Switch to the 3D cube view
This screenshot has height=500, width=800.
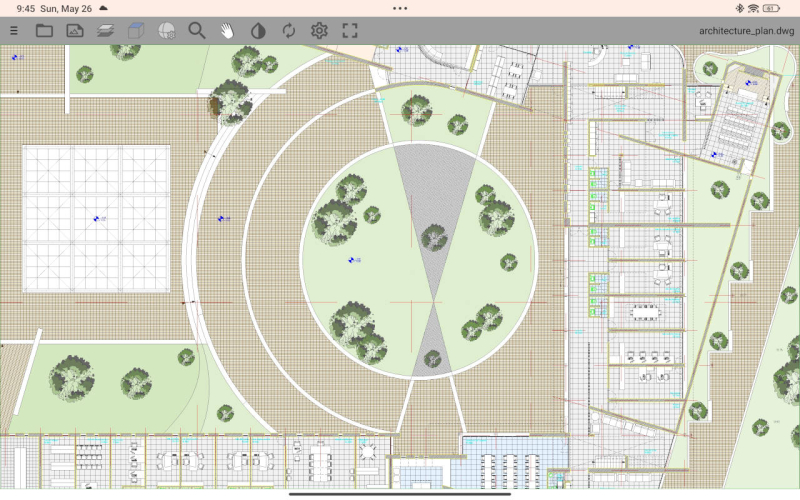(136, 31)
